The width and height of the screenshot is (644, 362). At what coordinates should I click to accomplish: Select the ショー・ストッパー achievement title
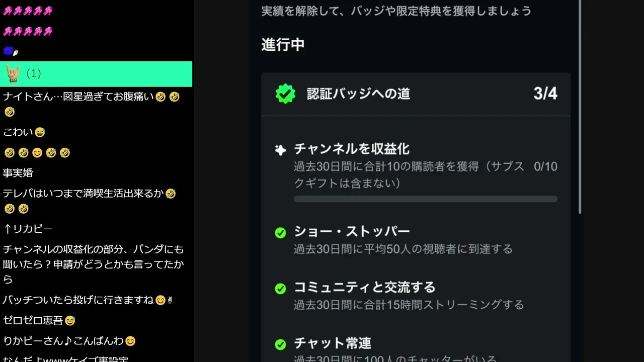point(352,232)
